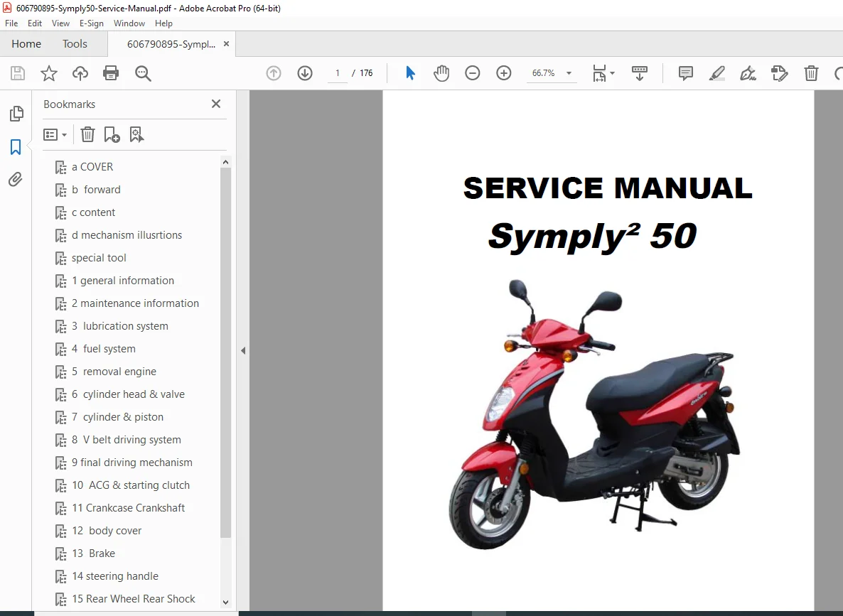Open '8 V belt driving system' bookmark
843x616 pixels.
click(127, 440)
